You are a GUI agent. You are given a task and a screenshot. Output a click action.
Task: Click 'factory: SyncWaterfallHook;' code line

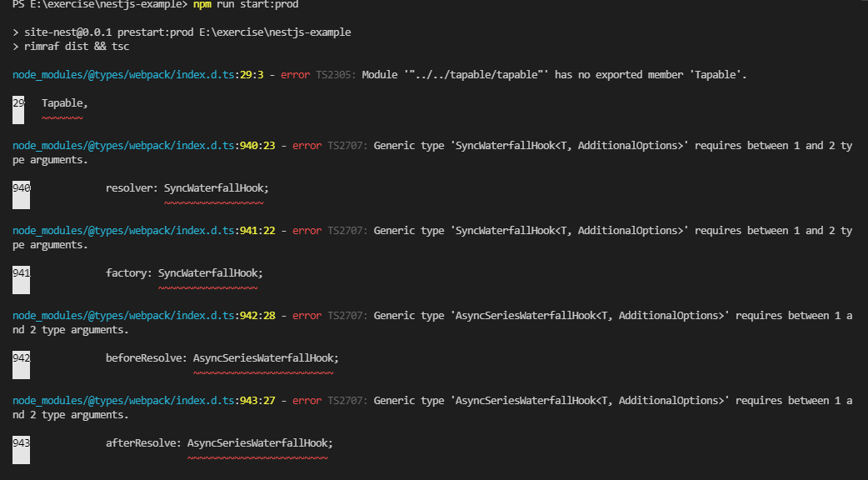184,273
